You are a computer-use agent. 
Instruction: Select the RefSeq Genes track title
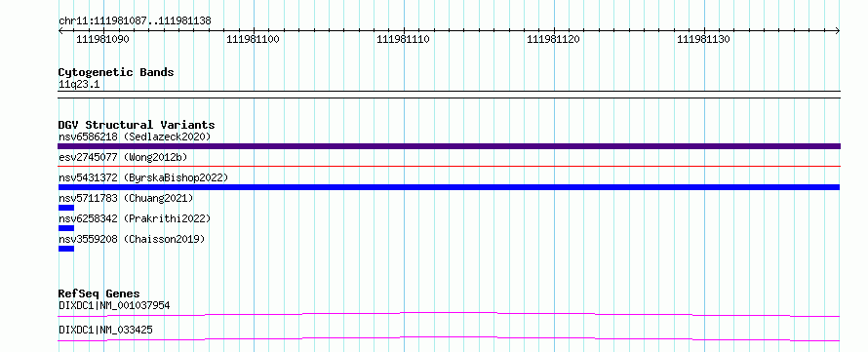point(99,293)
